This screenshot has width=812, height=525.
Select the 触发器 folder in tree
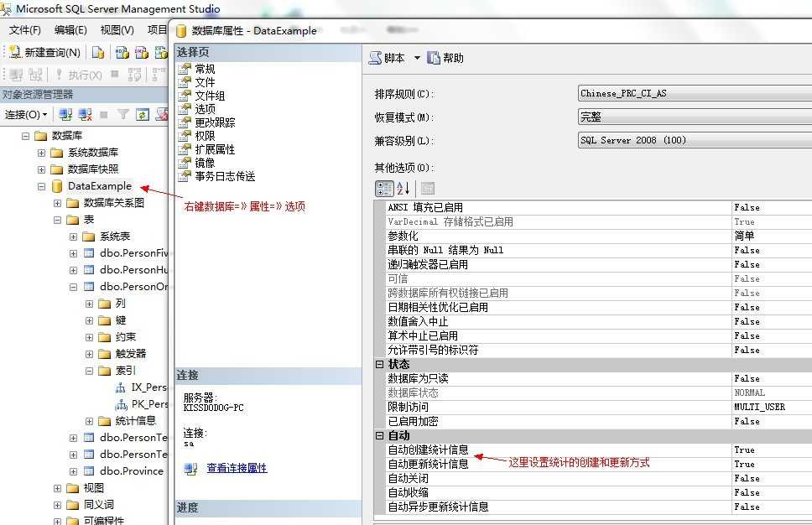(131, 354)
